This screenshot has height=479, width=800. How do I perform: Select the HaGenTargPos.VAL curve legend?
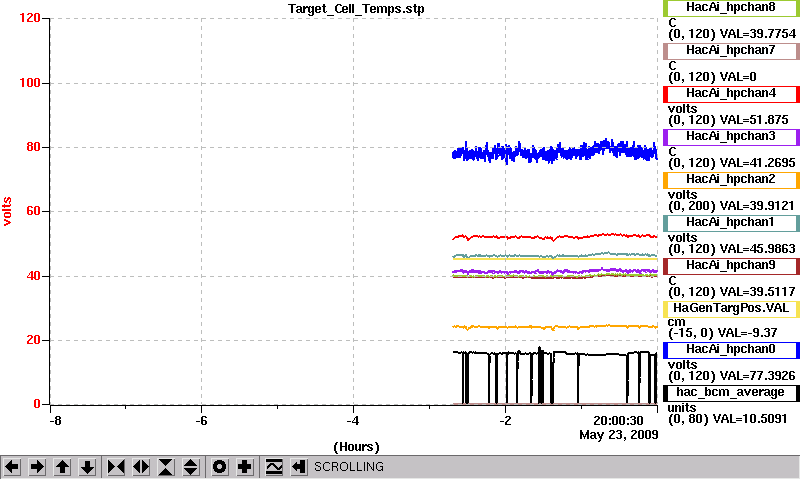click(x=731, y=309)
